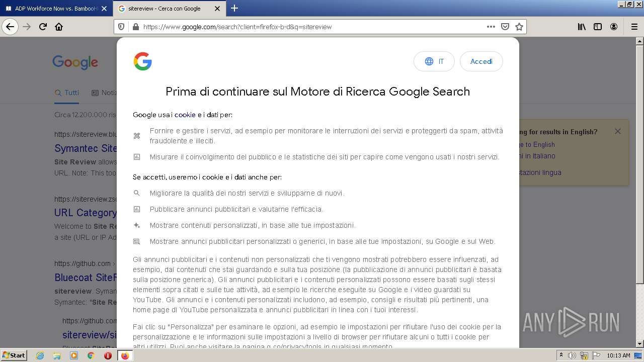Bookmark this page with star icon
The image size is (644, 362).
(519, 27)
